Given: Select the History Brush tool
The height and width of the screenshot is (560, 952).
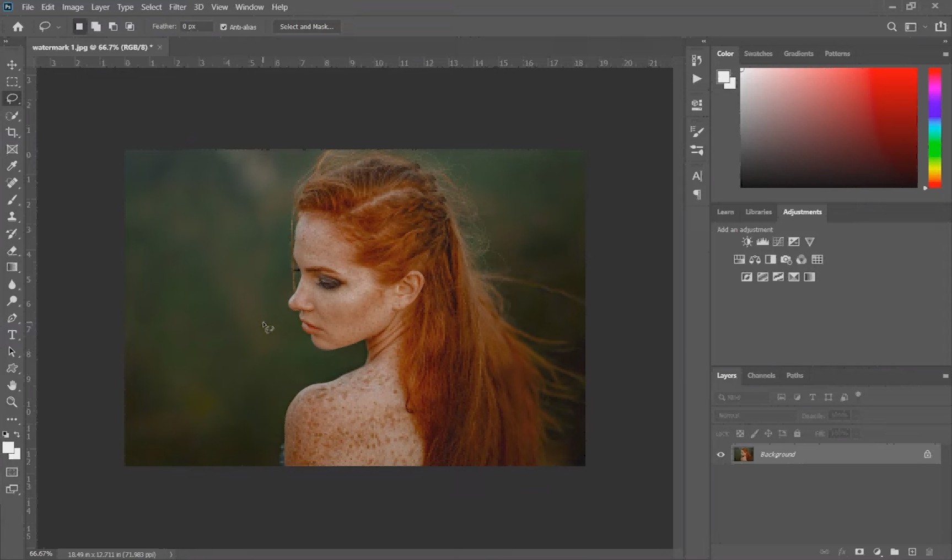Looking at the screenshot, I should point(12,234).
